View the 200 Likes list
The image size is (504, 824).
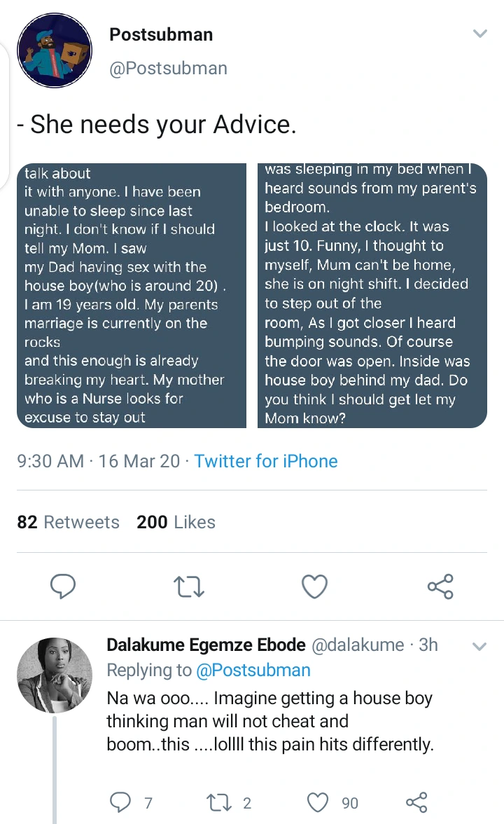point(176,522)
